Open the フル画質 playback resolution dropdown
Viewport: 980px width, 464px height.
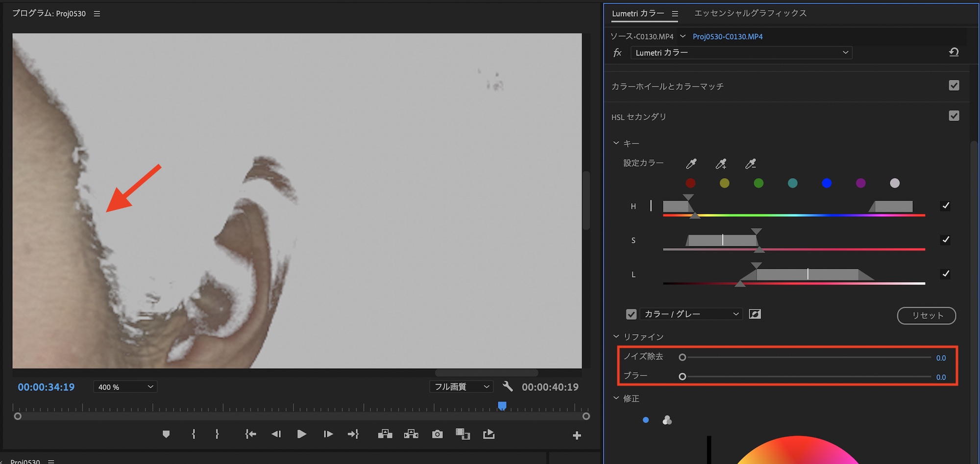[x=461, y=387]
